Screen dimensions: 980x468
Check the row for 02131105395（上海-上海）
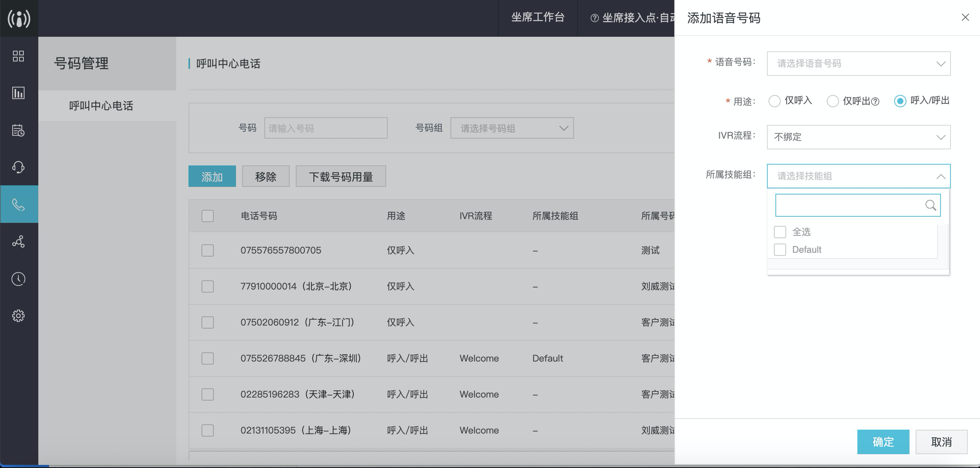click(x=208, y=430)
